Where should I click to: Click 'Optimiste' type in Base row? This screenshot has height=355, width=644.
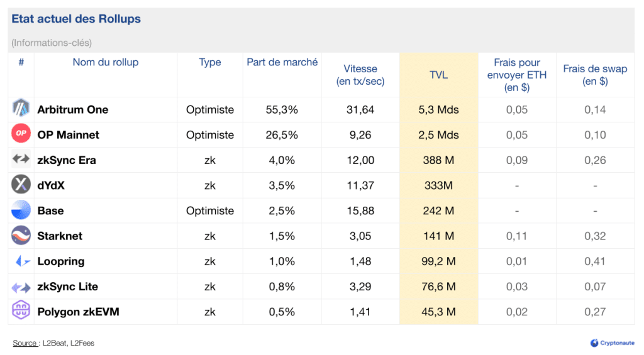pyautogui.click(x=210, y=211)
